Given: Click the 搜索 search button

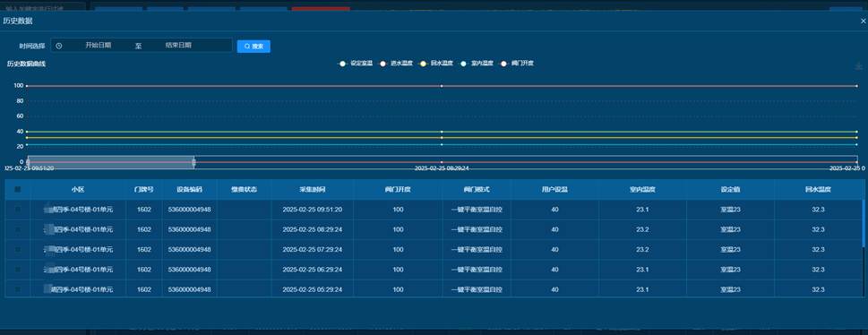Looking at the screenshot, I should (x=254, y=47).
